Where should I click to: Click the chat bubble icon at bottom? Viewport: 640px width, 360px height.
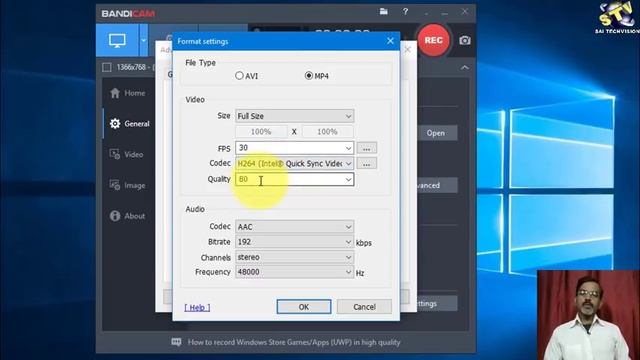tap(176, 342)
